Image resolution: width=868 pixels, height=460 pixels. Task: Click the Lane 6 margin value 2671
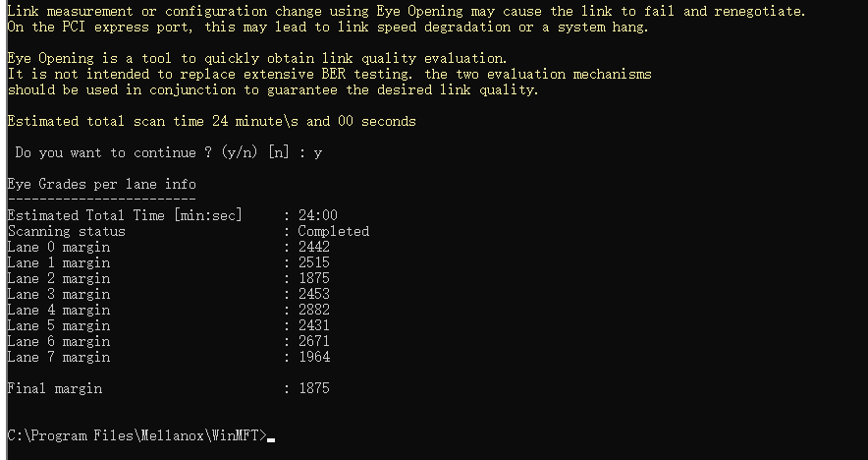[313, 342]
